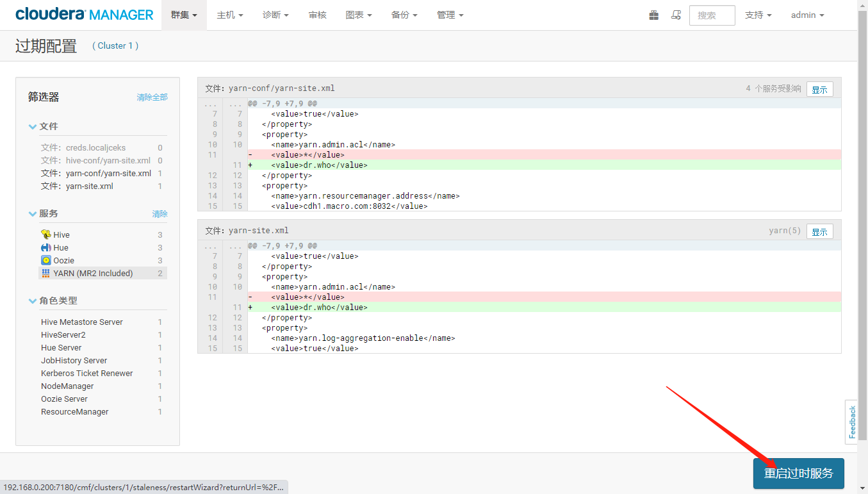
Task: Collapse the 文件 filter section
Action: 43,126
